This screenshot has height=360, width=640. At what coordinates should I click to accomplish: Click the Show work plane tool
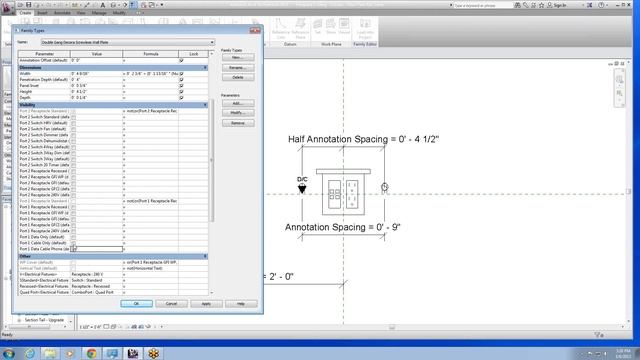[x=331, y=27]
